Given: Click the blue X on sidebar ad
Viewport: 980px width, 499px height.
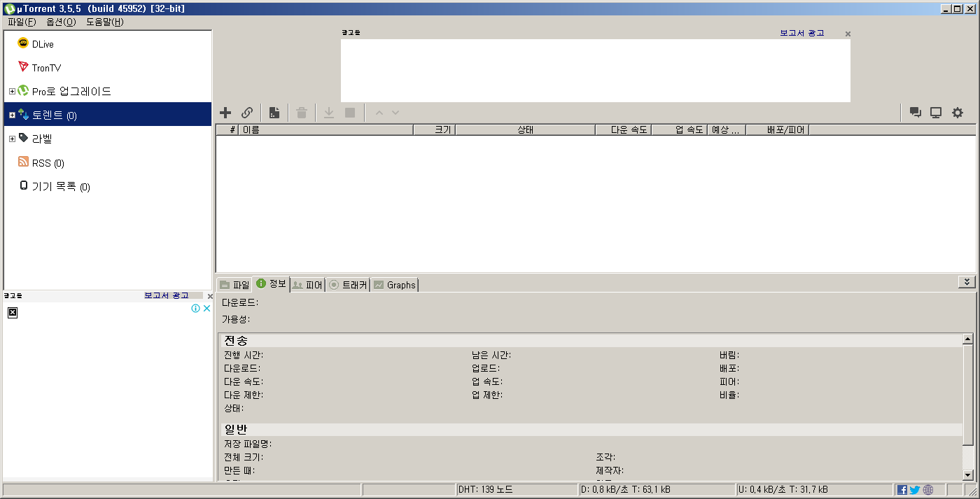Looking at the screenshot, I should [206, 308].
